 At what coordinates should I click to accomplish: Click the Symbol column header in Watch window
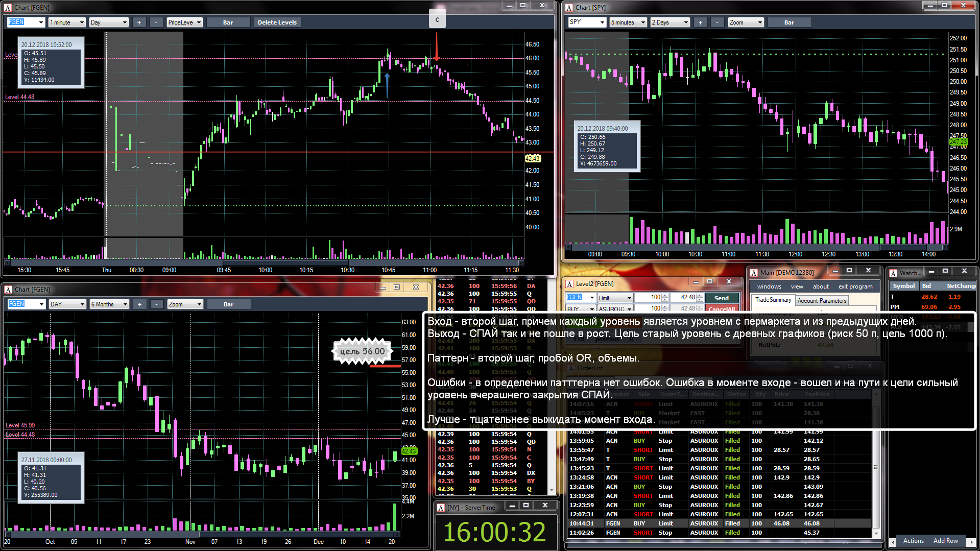coord(903,286)
